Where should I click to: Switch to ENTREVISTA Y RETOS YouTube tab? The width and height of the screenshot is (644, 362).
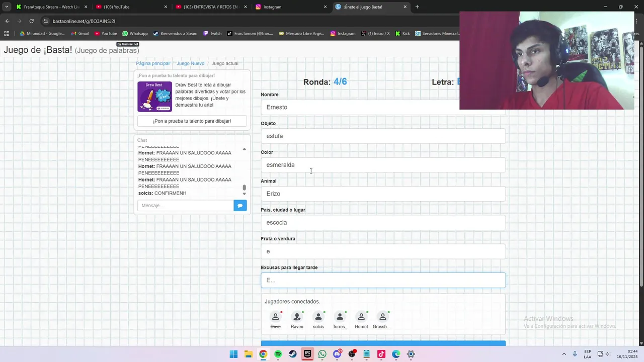211,7
